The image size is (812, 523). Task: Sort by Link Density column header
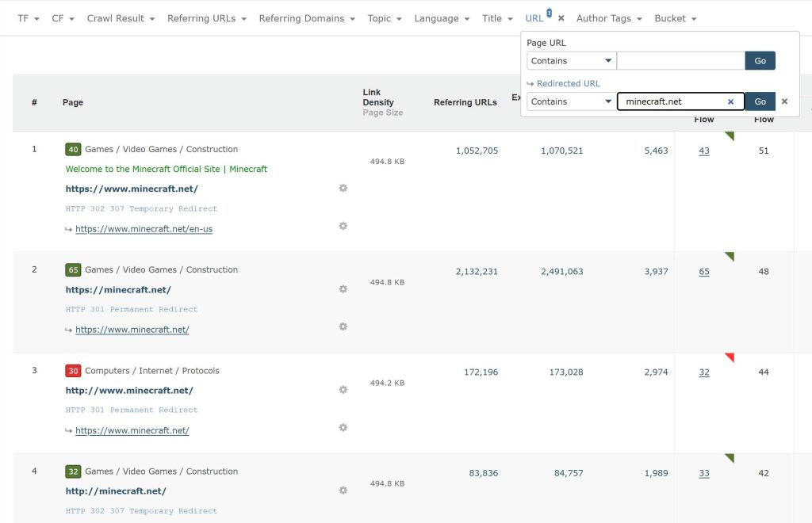click(x=378, y=97)
